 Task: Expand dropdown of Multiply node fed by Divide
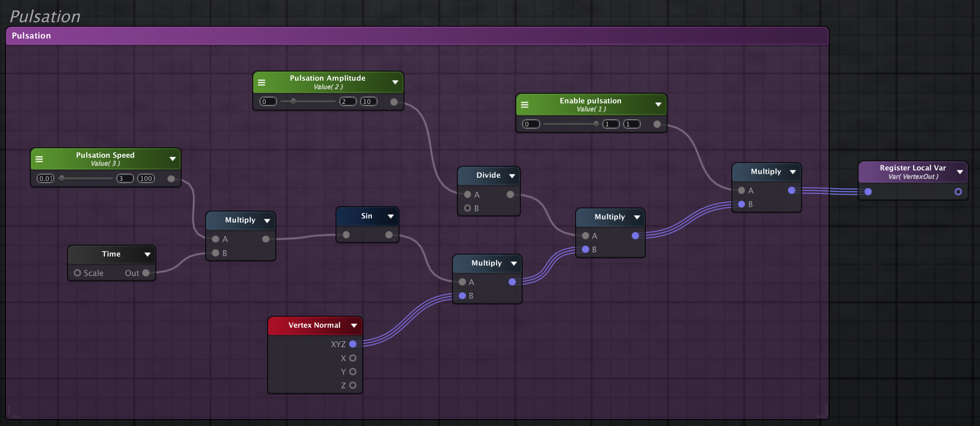tap(637, 217)
